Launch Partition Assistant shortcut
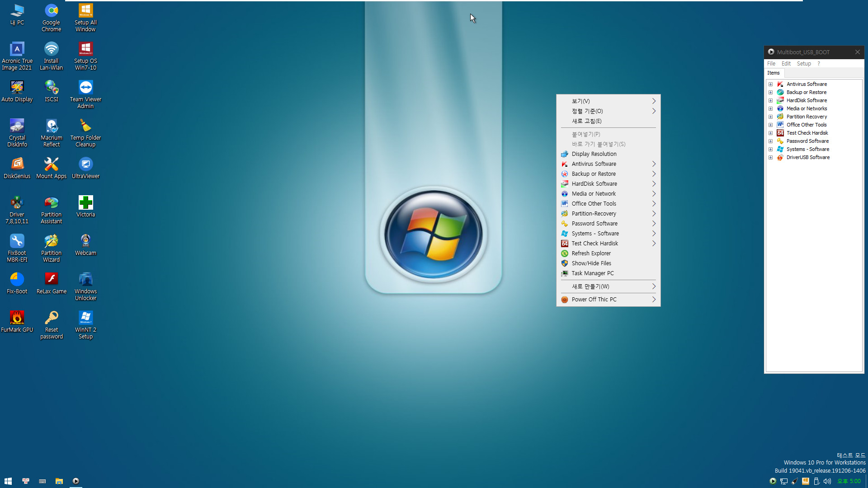 51,210
